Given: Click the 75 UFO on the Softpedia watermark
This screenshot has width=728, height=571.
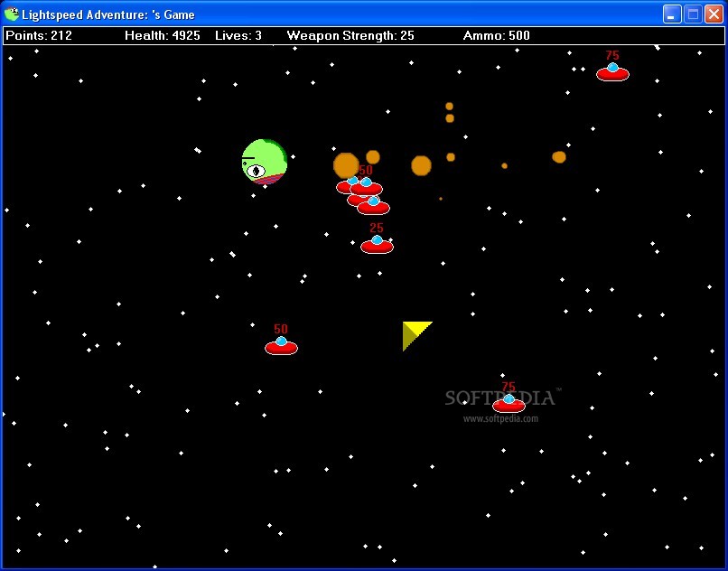Looking at the screenshot, I should click(509, 403).
